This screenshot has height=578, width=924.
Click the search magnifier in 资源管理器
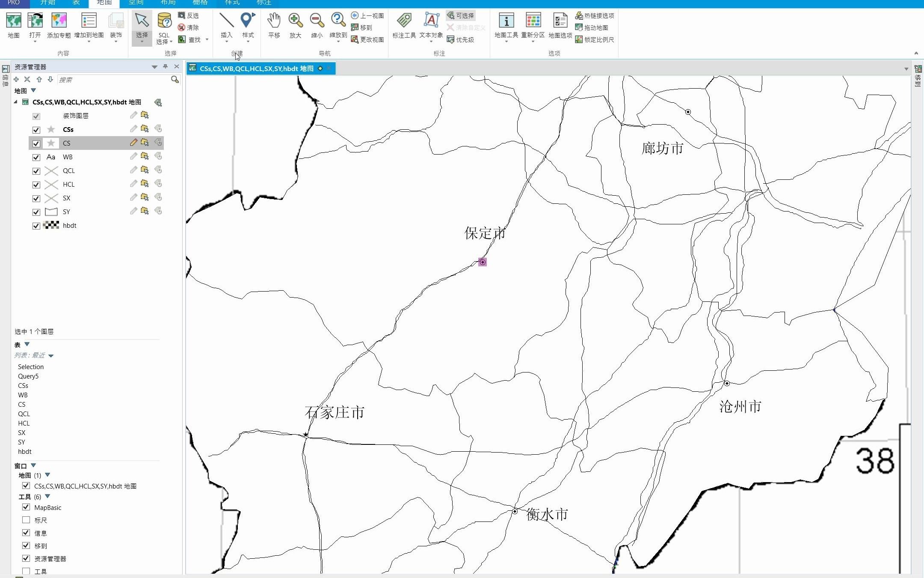(175, 80)
